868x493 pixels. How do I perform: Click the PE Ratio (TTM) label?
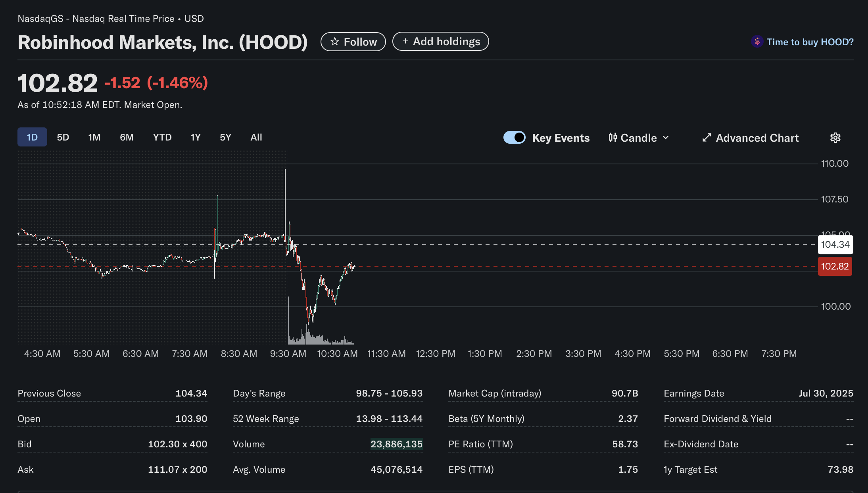(x=480, y=444)
